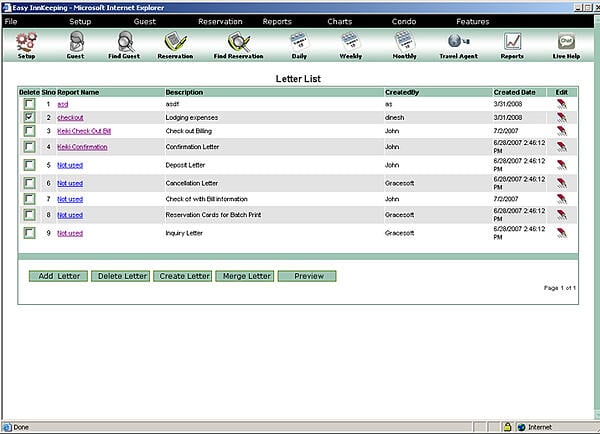Tick delete checkbox for Reservation Cards row
This screenshot has height=434, width=600.
click(29, 215)
